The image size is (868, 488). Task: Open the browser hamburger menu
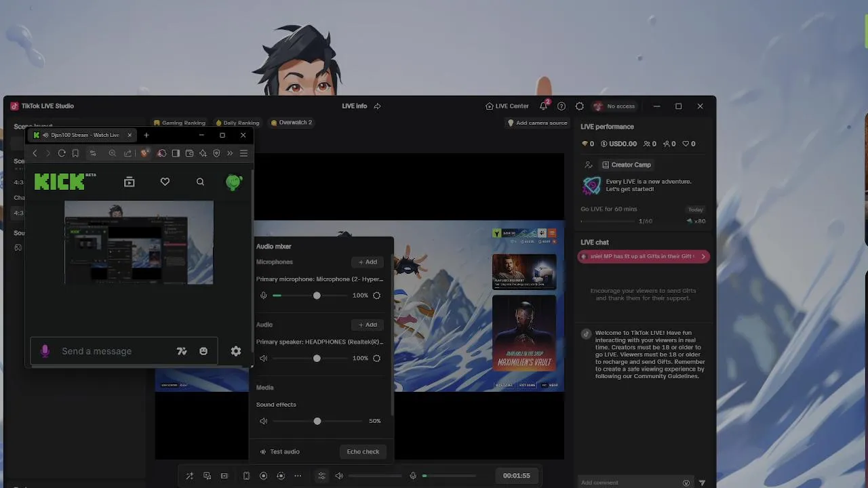[x=243, y=153]
